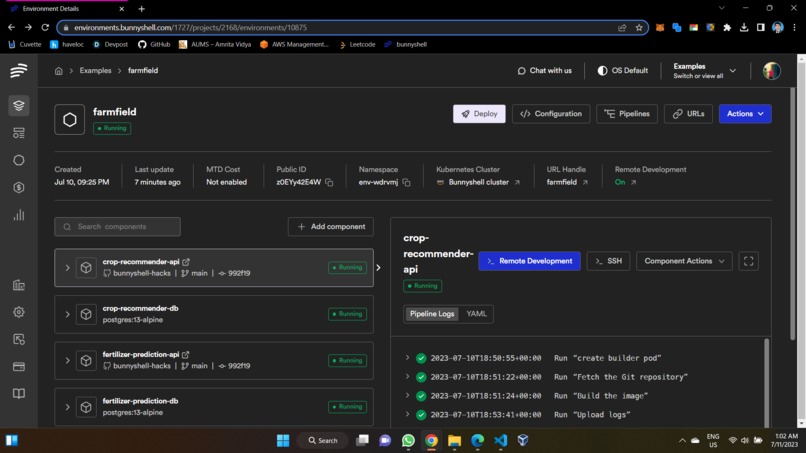Reload the browser page

[x=45, y=27]
